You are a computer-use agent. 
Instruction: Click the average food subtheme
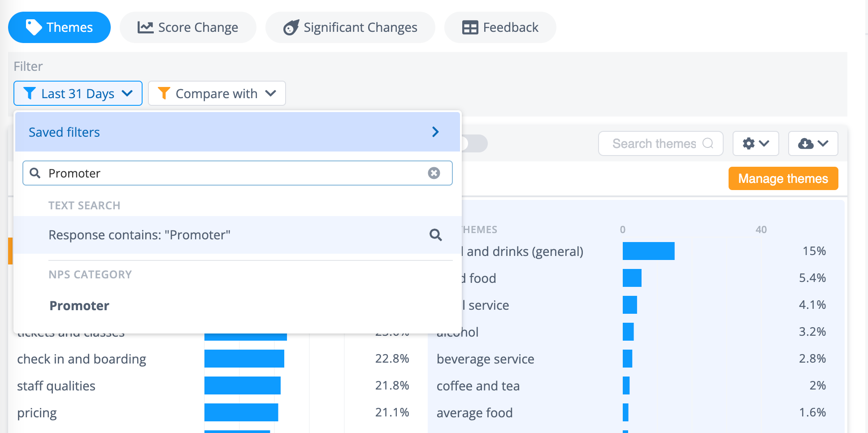474,413
